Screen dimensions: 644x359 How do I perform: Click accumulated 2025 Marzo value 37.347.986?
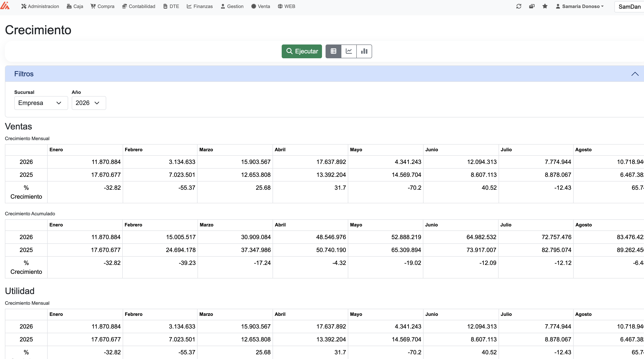point(256,250)
